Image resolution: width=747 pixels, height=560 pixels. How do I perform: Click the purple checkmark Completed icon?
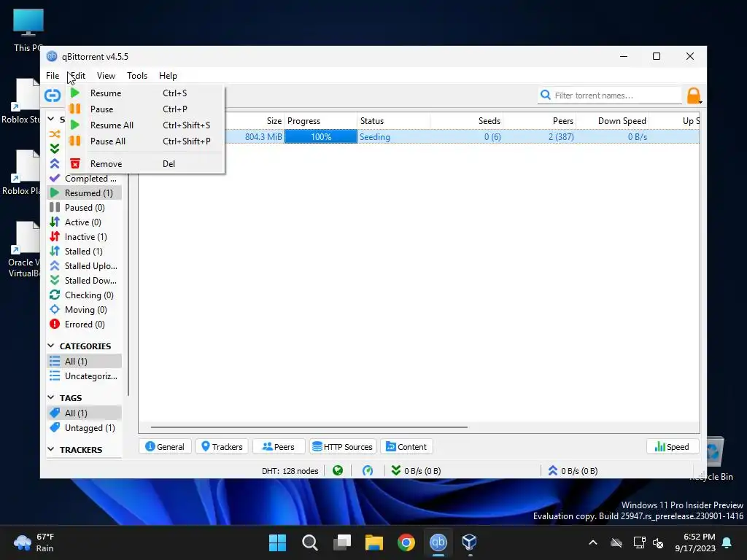55,178
